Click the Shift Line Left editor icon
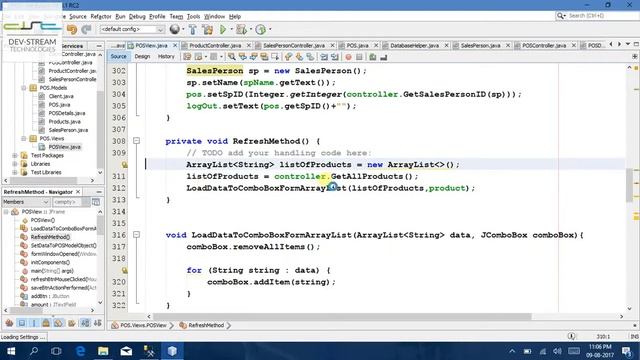 pyautogui.click(x=324, y=57)
